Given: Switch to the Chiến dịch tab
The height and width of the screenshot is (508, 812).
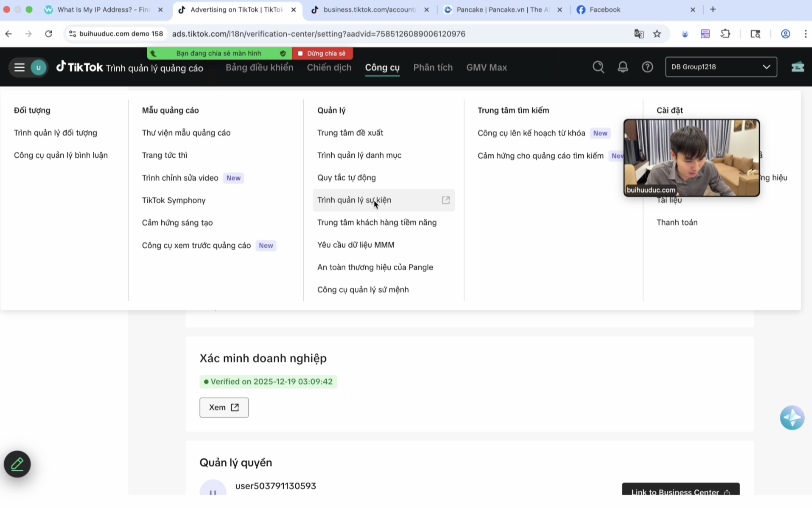Looking at the screenshot, I should click(329, 67).
